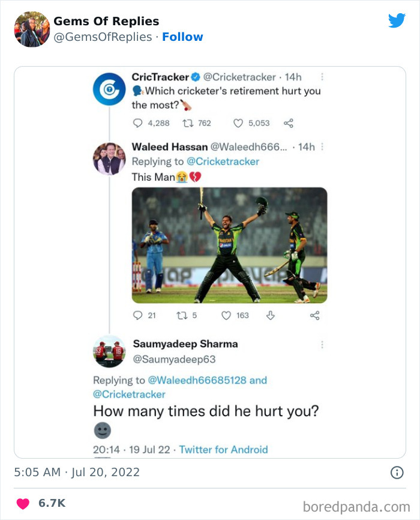Open the reply icon on CricTracker's tweet
420x520 pixels.
pos(137,123)
